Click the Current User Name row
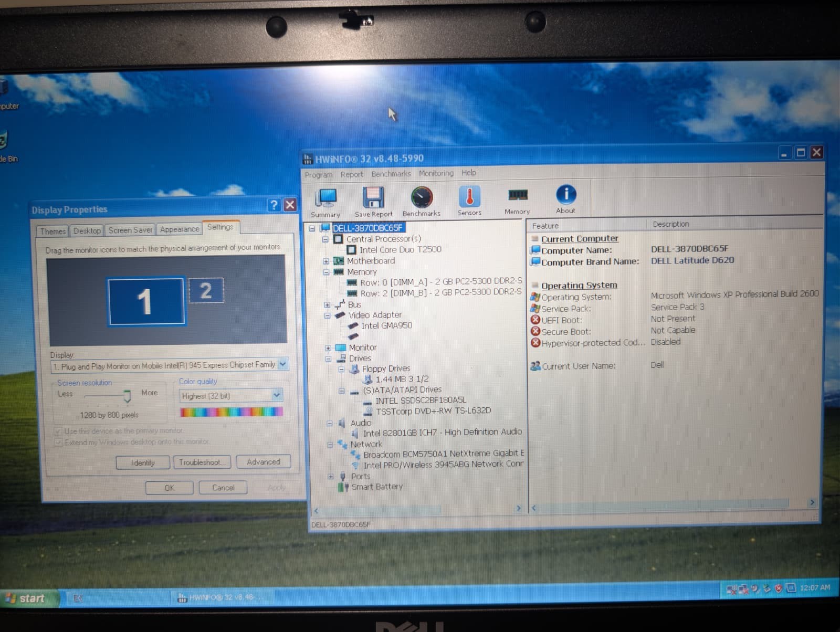The height and width of the screenshot is (632, 840). [597, 366]
